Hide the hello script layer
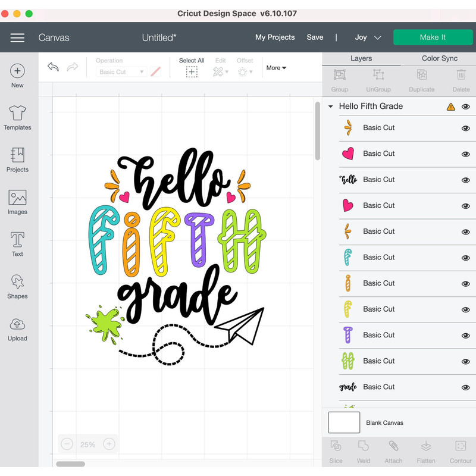 [x=465, y=180]
